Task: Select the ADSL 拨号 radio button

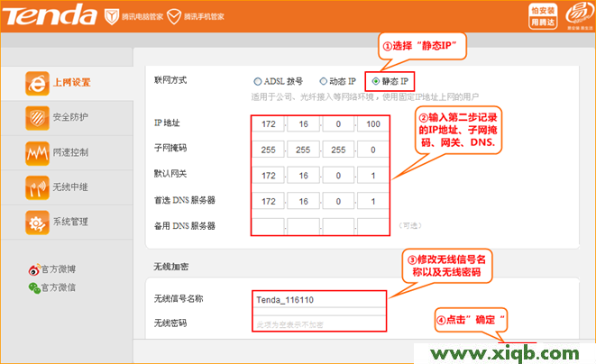Action: (x=258, y=81)
